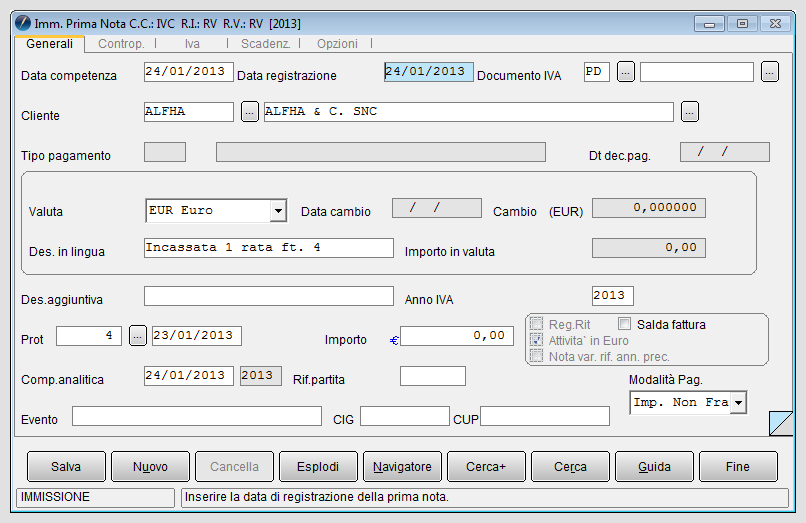Viewport: 806px width, 523px height.
Task: Switch to the Scadenz. tab
Action: [265, 44]
